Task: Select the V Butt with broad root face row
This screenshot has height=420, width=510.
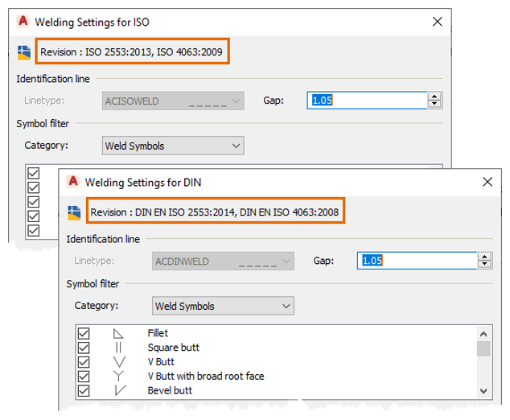Action: [206, 377]
